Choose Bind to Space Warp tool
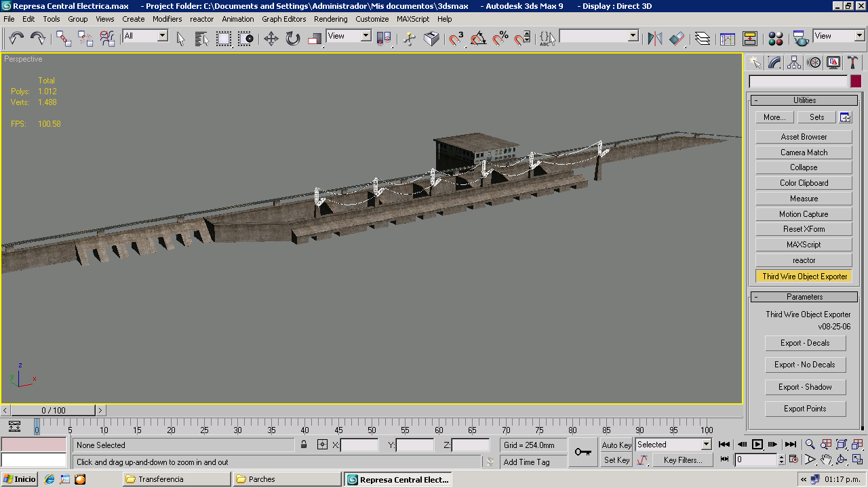This screenshot has height=488, width=868. point(107,39)
